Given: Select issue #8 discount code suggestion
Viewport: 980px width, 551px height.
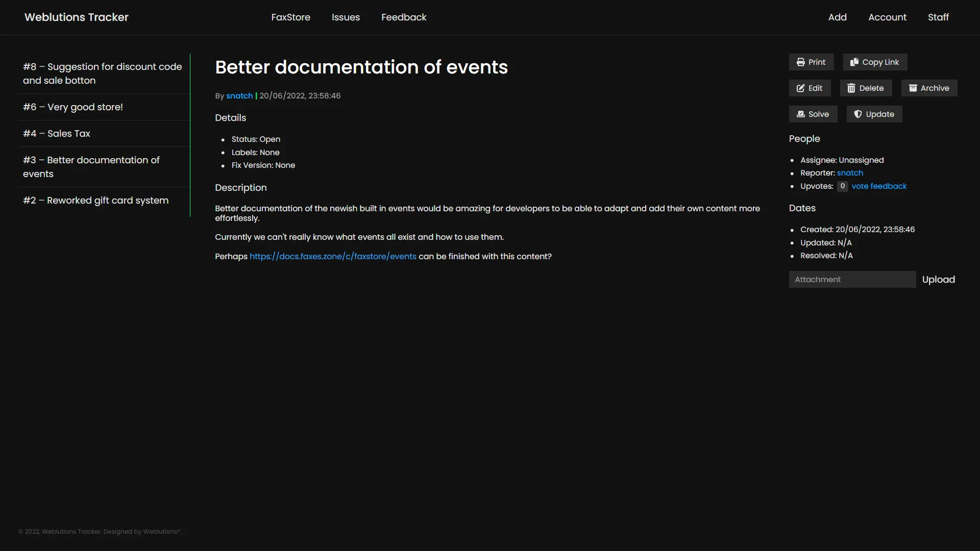Looking at the screenshot, I should point(102,73).
